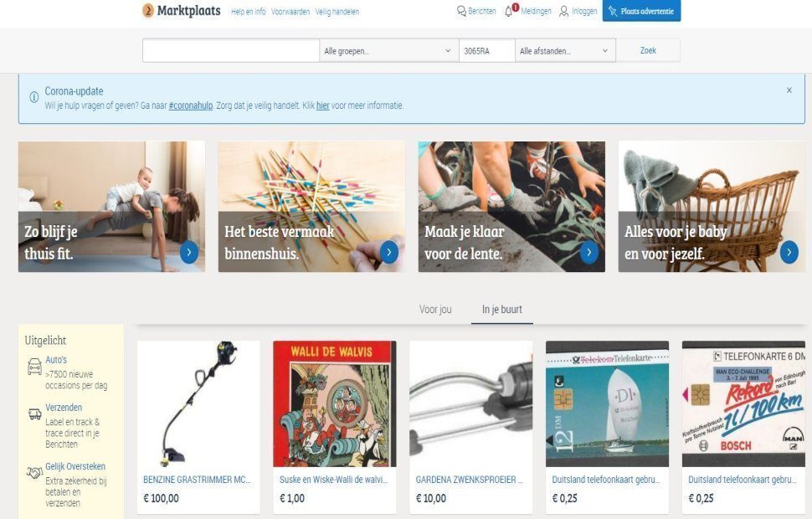Expand the 'Alle afstanden' dropdown
This screenshot has height=519, width=812.
(x=565, y=51)
